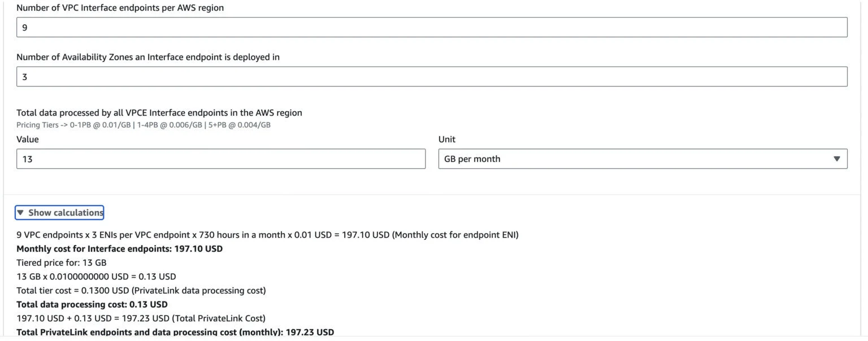Viewport: 868px width, 341px height.
Task: Click the endpoint ENI cost calculation line
Action: (267, 235)
